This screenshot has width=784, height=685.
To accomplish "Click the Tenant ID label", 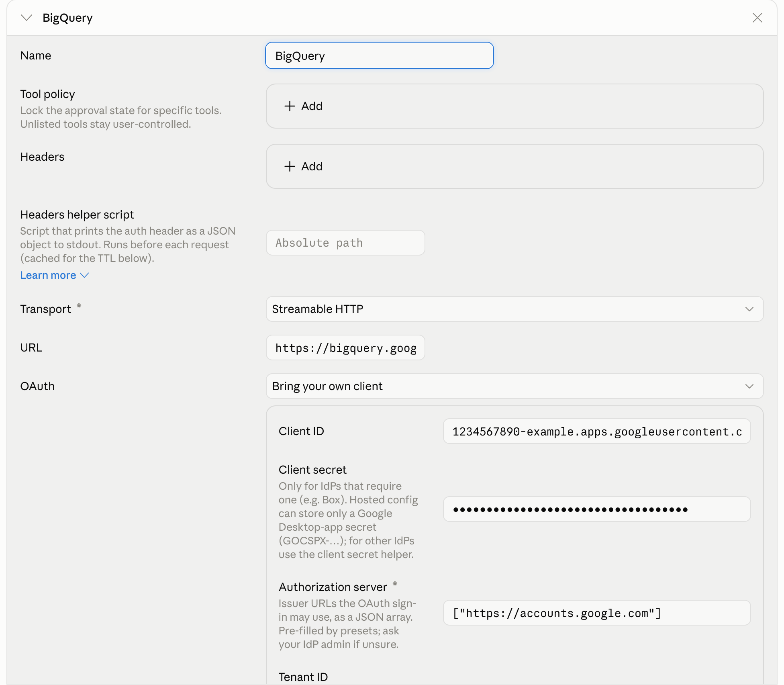I will [x=303, y=677].
